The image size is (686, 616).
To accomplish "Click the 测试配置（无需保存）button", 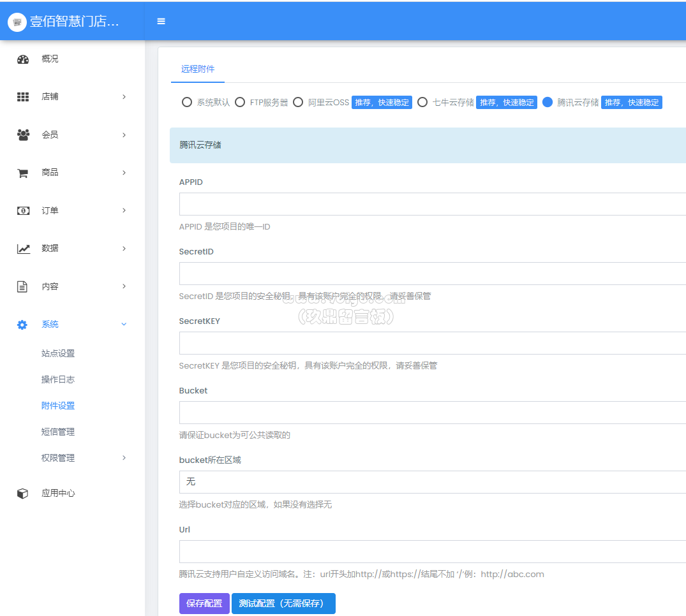I will pos(283,603).
